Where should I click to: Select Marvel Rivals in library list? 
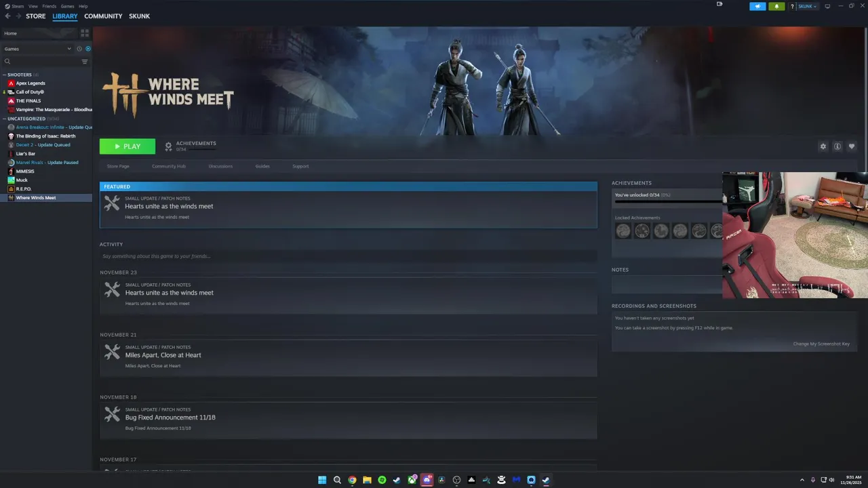click(46, 163)
